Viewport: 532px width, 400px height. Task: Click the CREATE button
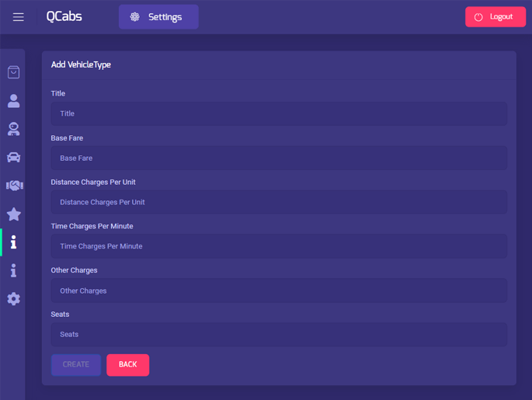(76, 365)
